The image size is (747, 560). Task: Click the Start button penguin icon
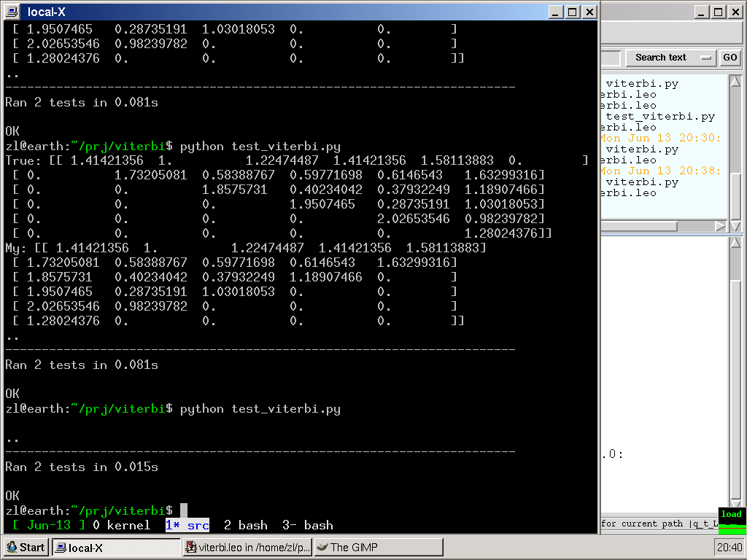click(12, 547)
